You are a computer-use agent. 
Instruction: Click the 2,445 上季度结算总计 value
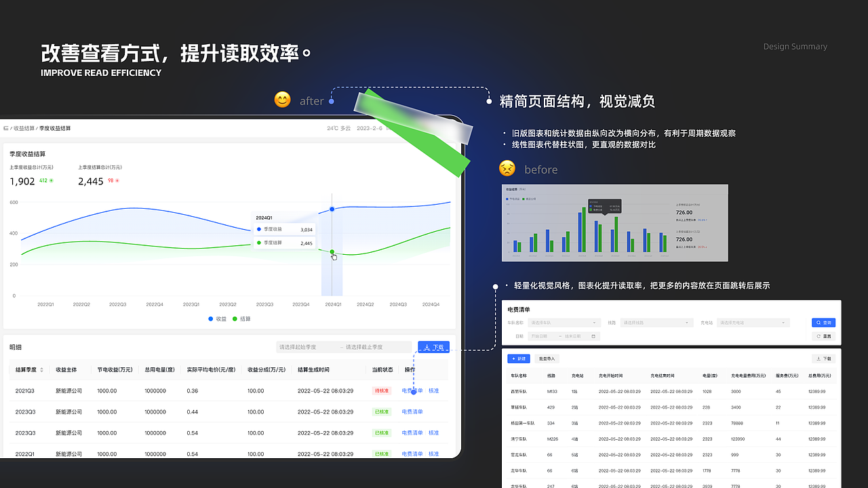point(91,181)
